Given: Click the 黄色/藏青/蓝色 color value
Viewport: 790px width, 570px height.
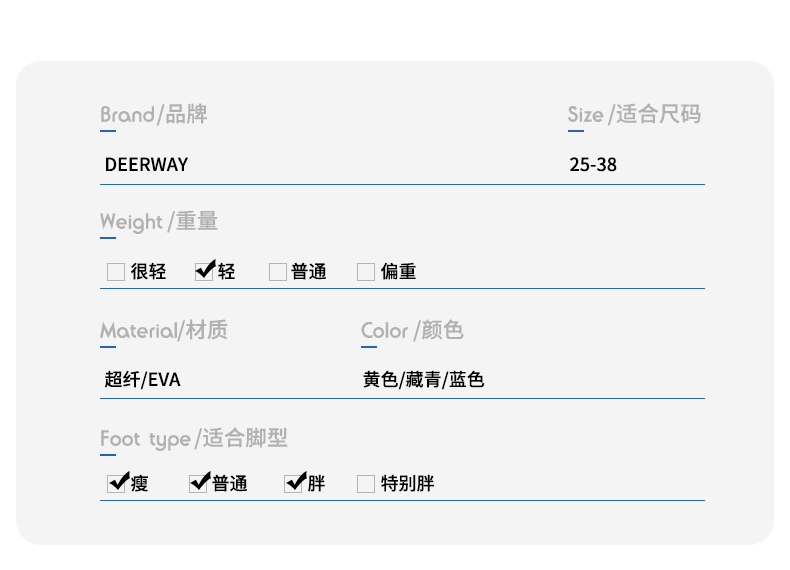Looking at the screenshot, I should (x=423, y=379).
